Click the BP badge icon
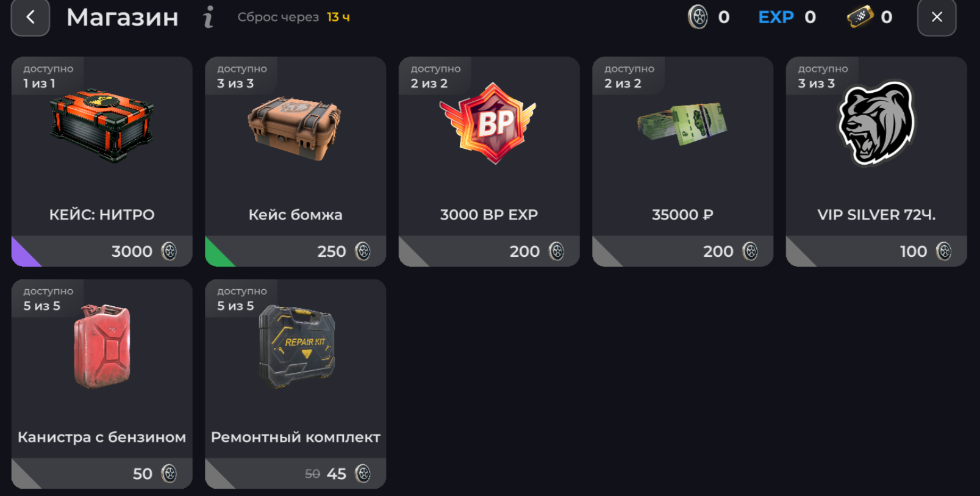 pos(488,124)
